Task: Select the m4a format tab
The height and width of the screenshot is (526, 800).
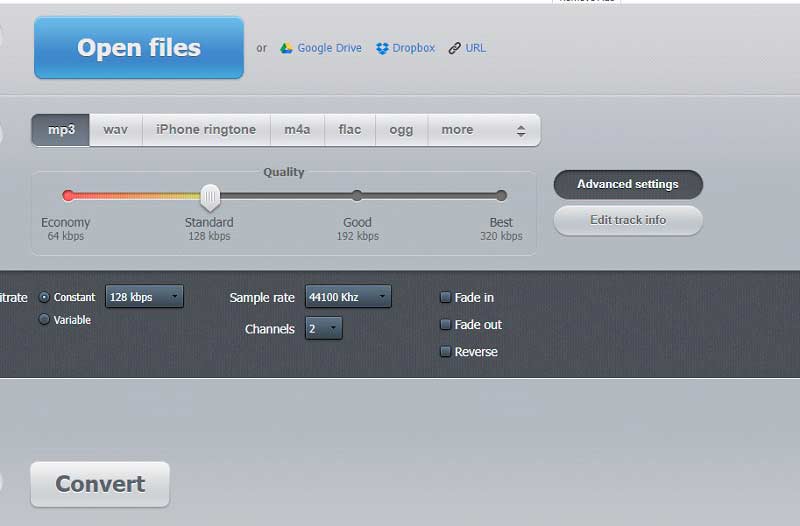Action: [x=297, y=130]
